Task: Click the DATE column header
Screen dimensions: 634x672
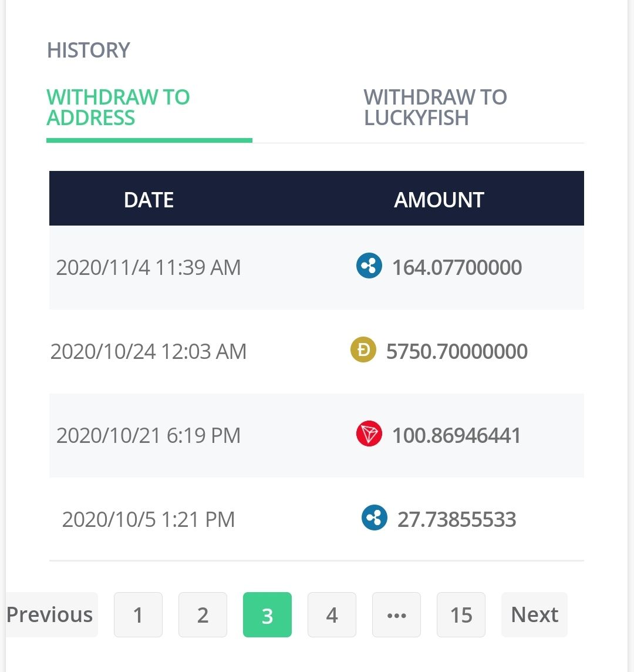Action: coord(149,200)
